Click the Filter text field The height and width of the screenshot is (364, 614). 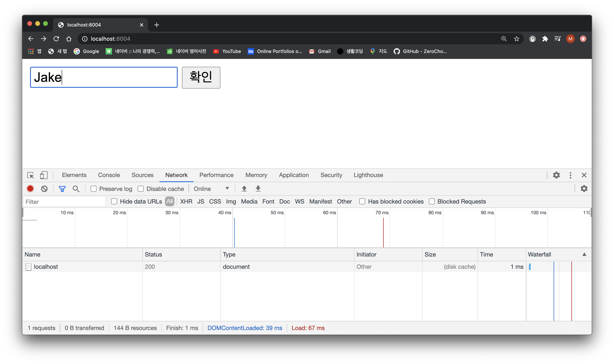click(64, 202)
